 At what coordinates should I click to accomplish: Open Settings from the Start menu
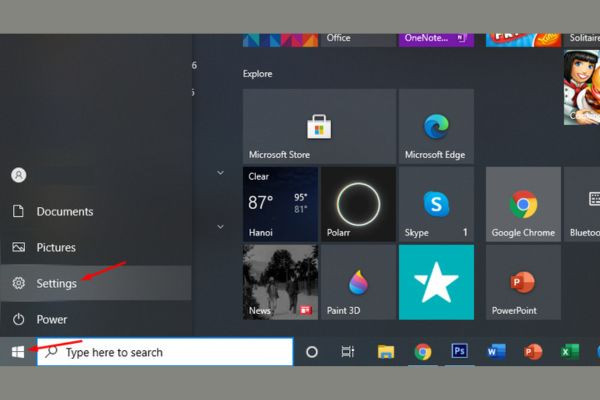pyautogui.click(x=96, y=283)
